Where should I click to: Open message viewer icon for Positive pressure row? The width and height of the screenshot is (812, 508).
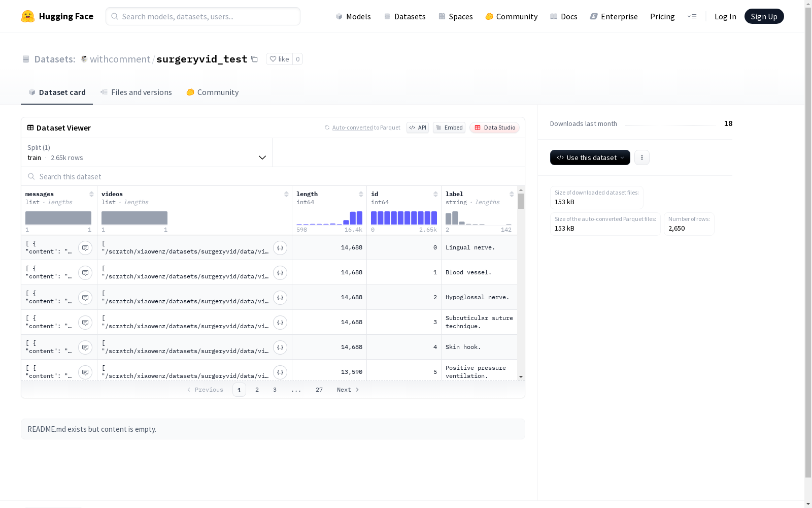pos(85,372)
